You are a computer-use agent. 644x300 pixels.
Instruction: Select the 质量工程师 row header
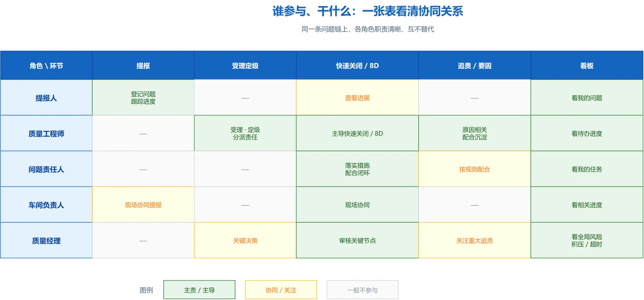click(46, 134)
